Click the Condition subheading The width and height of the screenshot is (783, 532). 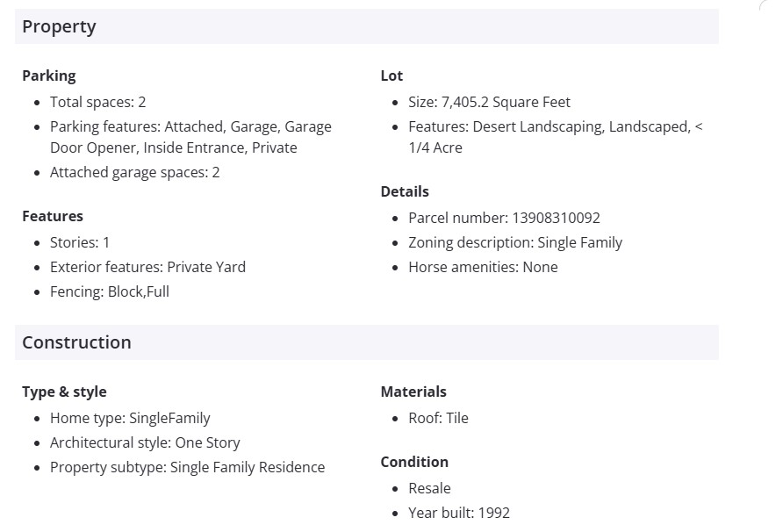click(x=414, y=462)
